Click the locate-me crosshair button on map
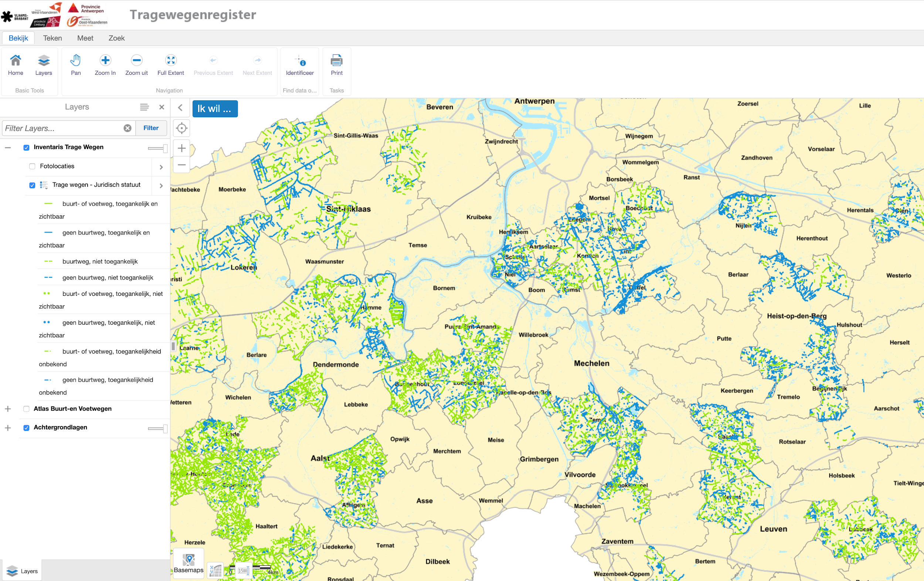The width and height of the screenshot is (924, 581). tap(181, 128)
